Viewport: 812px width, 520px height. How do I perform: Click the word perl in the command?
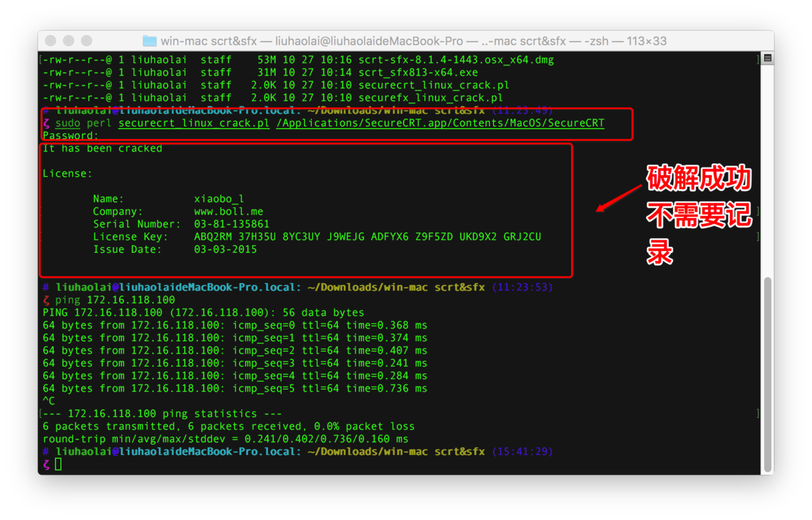(99, 123)
